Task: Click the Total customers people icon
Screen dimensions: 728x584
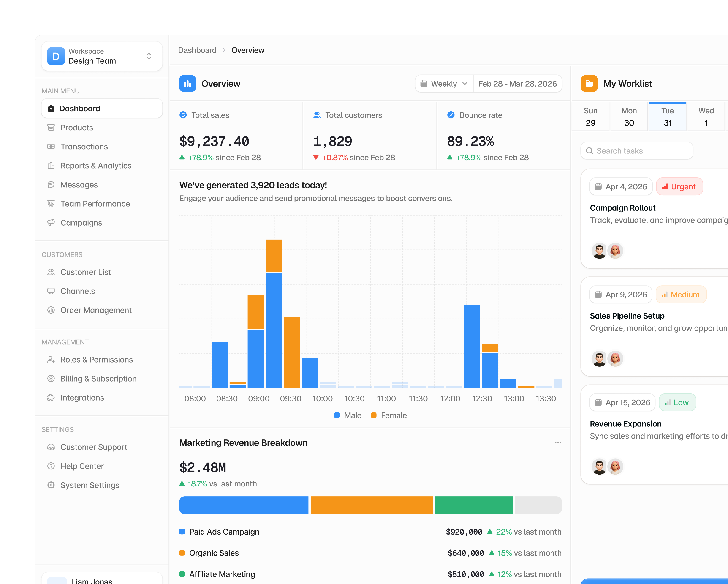Action: pos(317,115)
